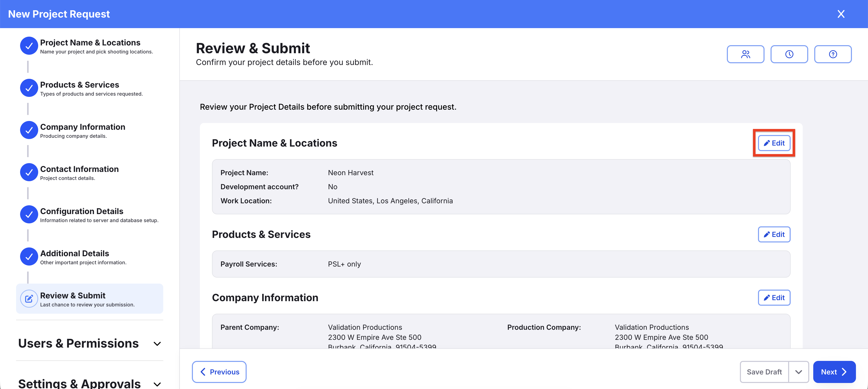Viewport: 868px width, 389px height.
Task: Click the Previous button
Action: coord(219,372)
